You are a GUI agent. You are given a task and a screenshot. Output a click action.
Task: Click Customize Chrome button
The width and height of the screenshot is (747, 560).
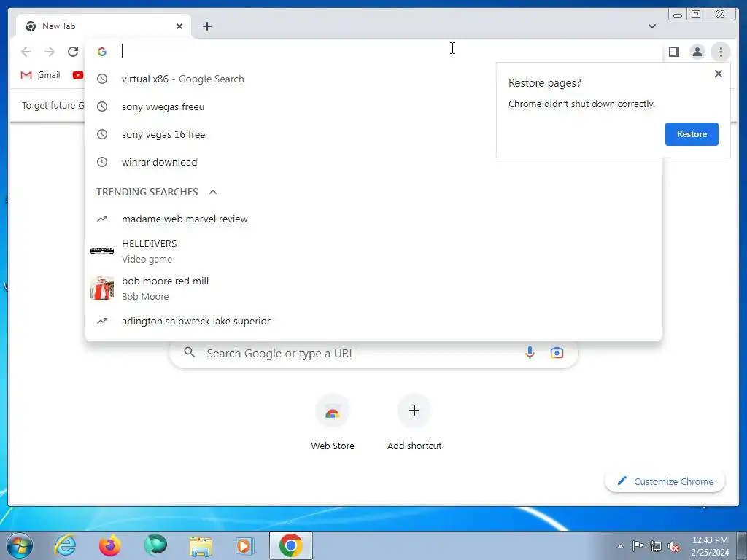click(665, 481)
